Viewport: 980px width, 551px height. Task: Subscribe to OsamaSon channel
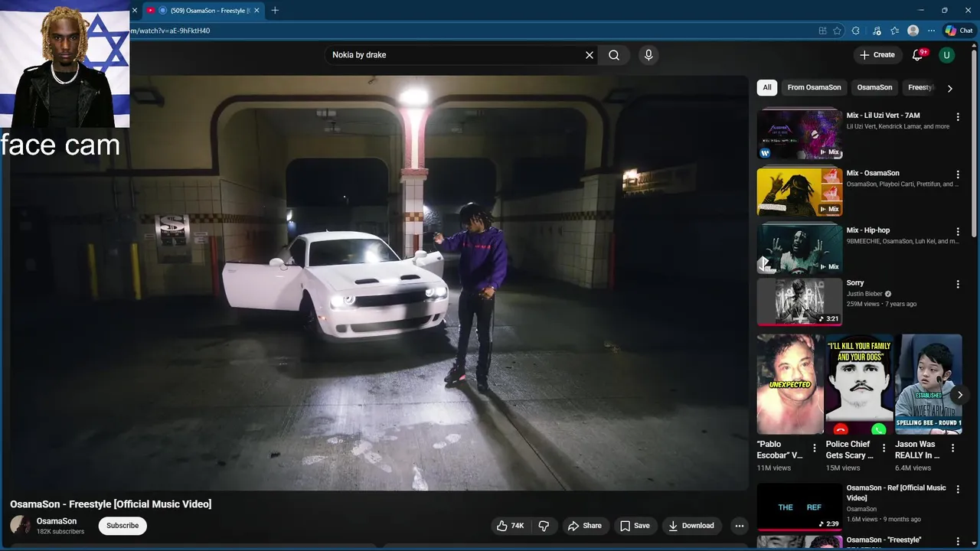122,526
